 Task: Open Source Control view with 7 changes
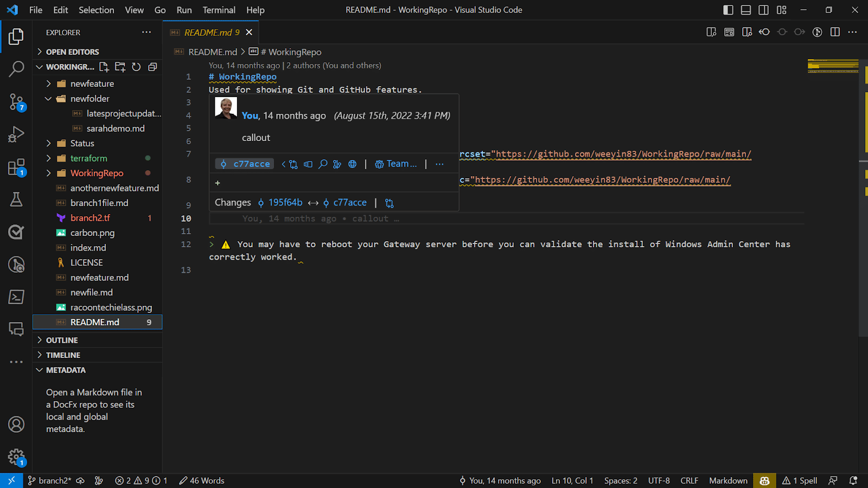click(16, 101)
